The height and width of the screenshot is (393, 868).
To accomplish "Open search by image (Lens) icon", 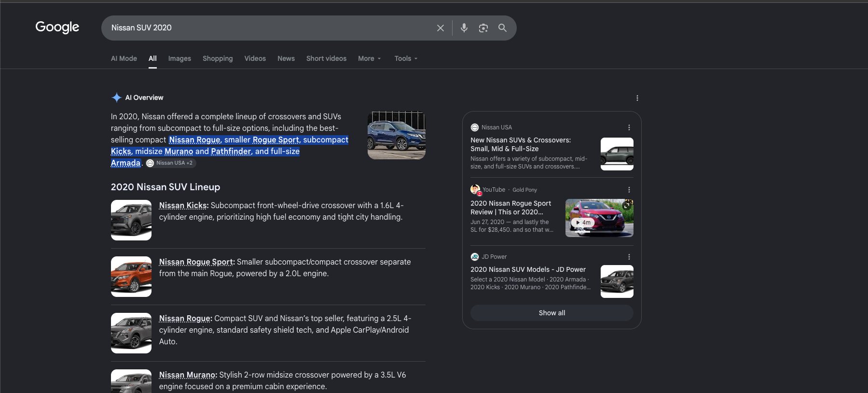I will (x=483, y=28).
